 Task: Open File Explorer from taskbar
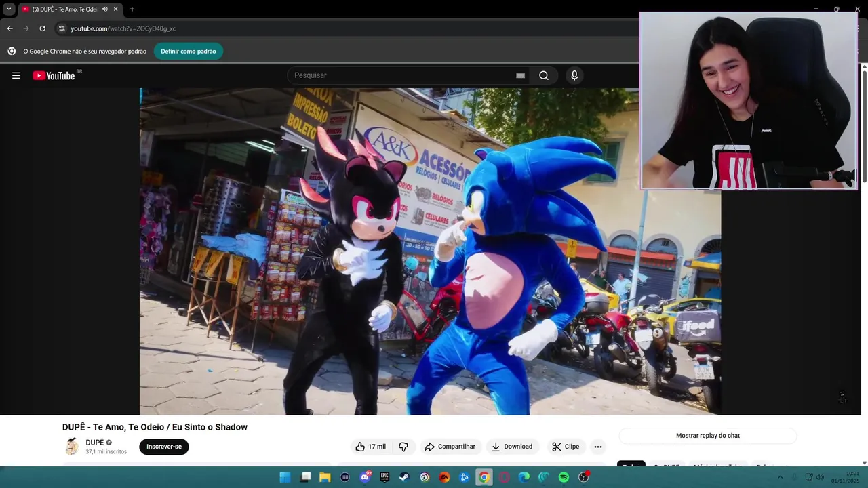point(325,477)
